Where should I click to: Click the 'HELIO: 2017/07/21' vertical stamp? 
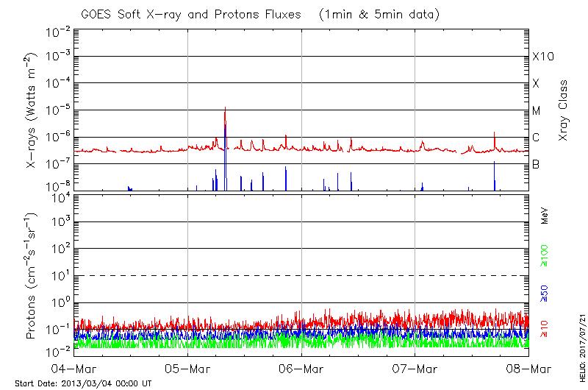click(580, 346)
